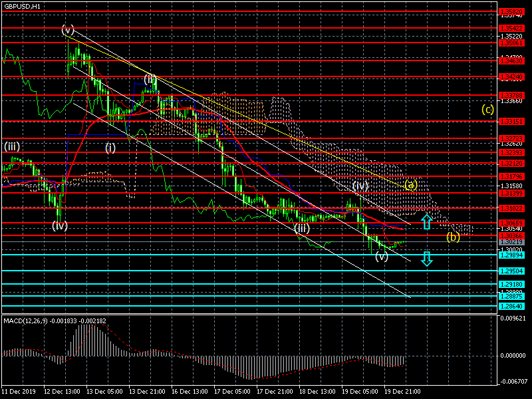Screen dimensions: 532x399
Task: Select the (iv) wave label beside yellow (a)
Action: pyautogui.click(x=360, y=186)
